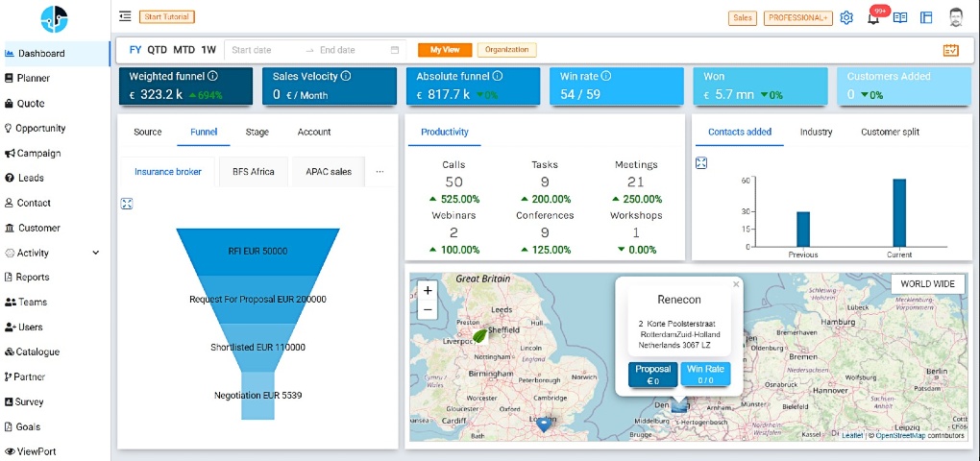This screenshot has width=980, height=461.
Task: Open user profile avatar
Action: pos(956,17)
